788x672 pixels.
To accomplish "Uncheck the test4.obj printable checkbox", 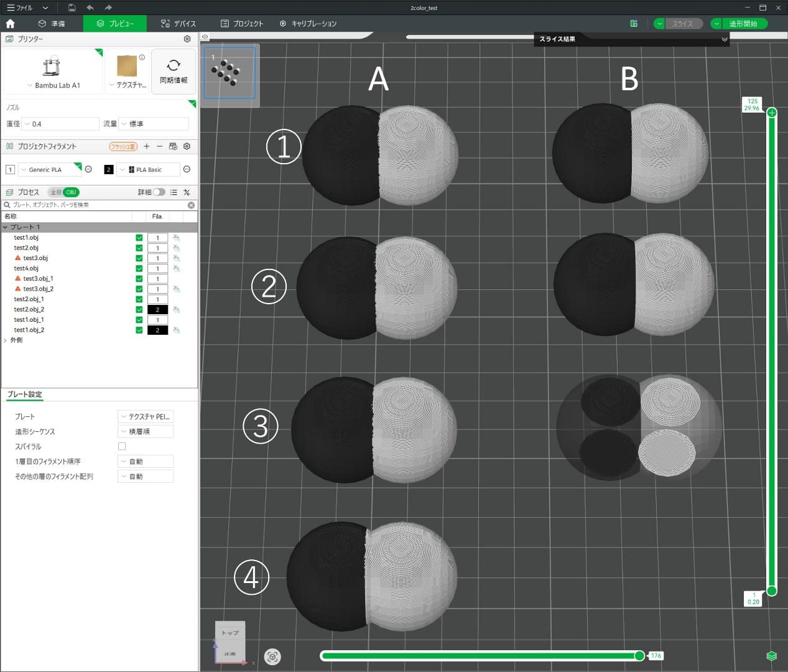I will (139, 268).
